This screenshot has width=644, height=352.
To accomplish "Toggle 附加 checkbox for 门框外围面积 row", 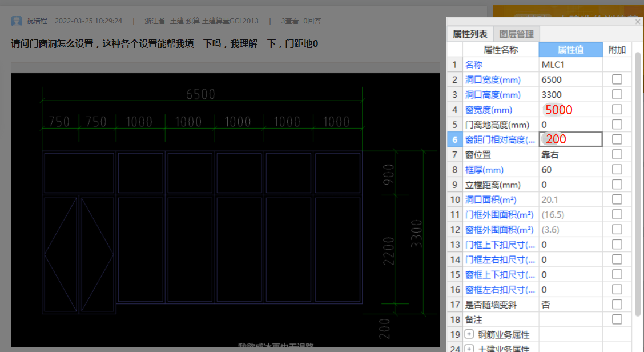I will pyautogui.click(x=617, y=215).
